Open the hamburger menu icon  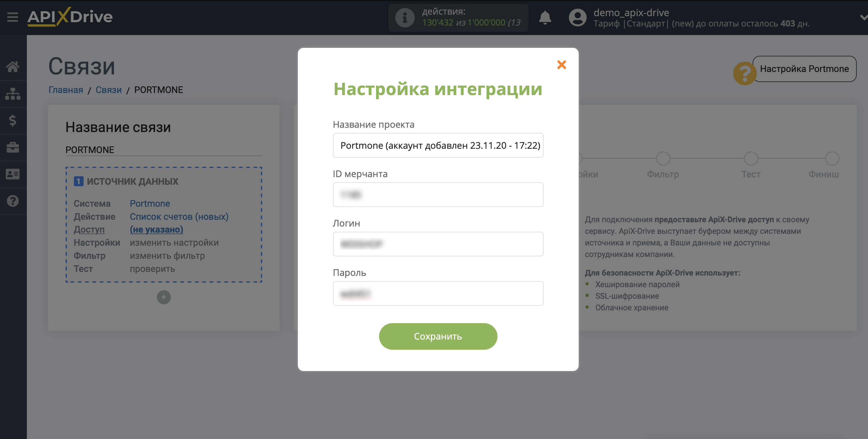point(13,17)
